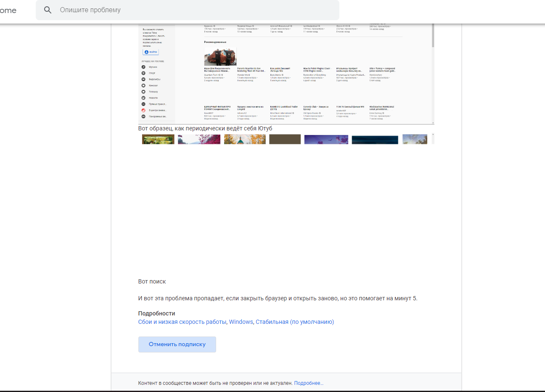Open the image strip of landscape pictures
Image resolution: width=545 pixels, height=392 pixels.
point(286,139)
